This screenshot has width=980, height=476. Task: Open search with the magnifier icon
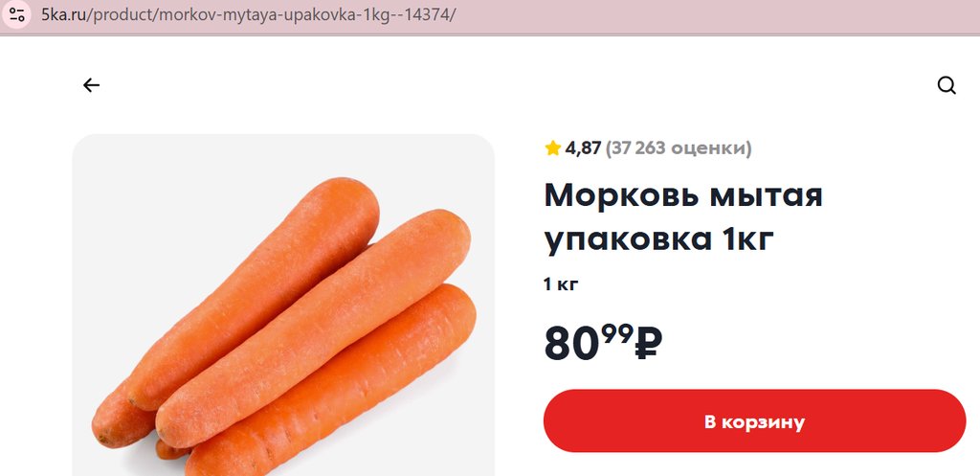(947, 85)
